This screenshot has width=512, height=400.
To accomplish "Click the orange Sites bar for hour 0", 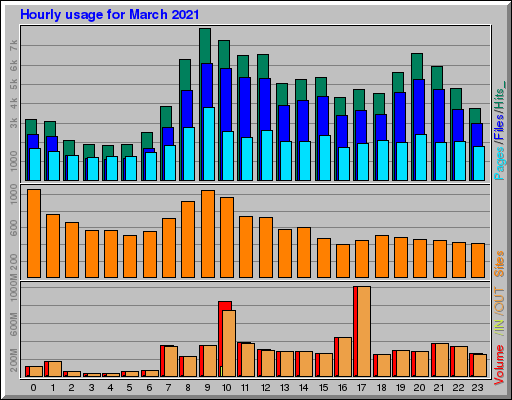I will point(34,233).
